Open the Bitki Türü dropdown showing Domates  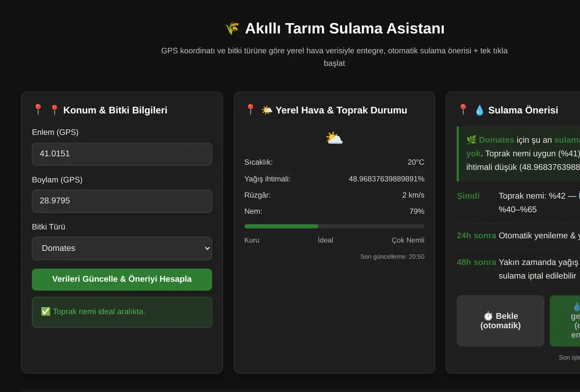pyautogui.click(x=122, y=248)
